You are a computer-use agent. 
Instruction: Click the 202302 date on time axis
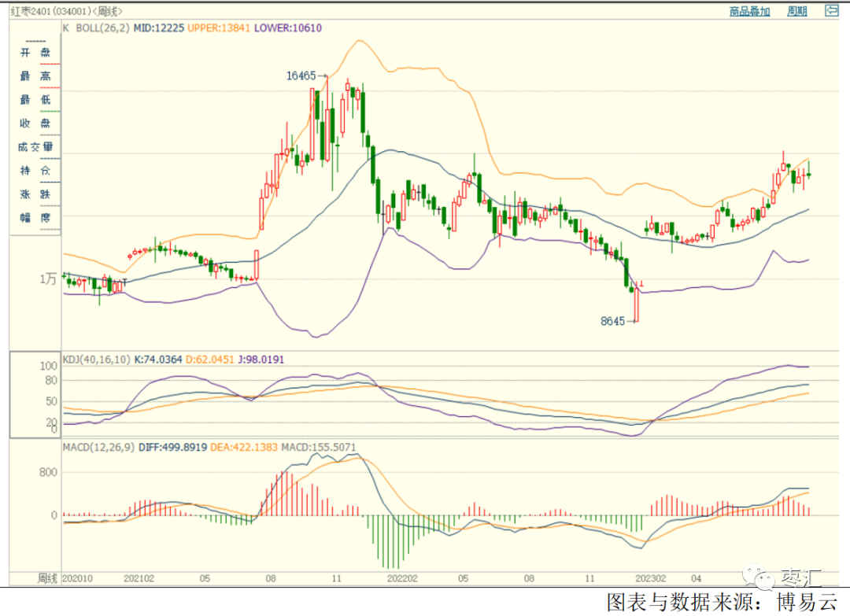pos(651,578)
